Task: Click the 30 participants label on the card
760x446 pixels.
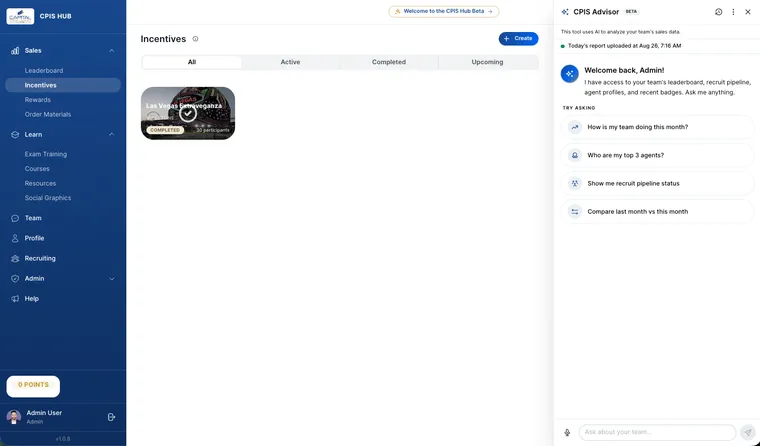Action: click(x=213, y=130)
